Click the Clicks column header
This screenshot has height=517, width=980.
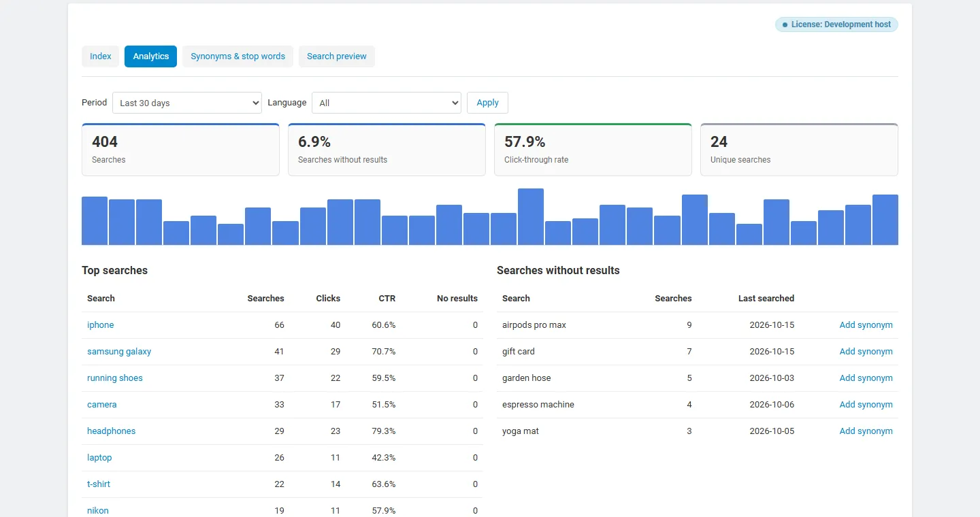tap(328, 299)
